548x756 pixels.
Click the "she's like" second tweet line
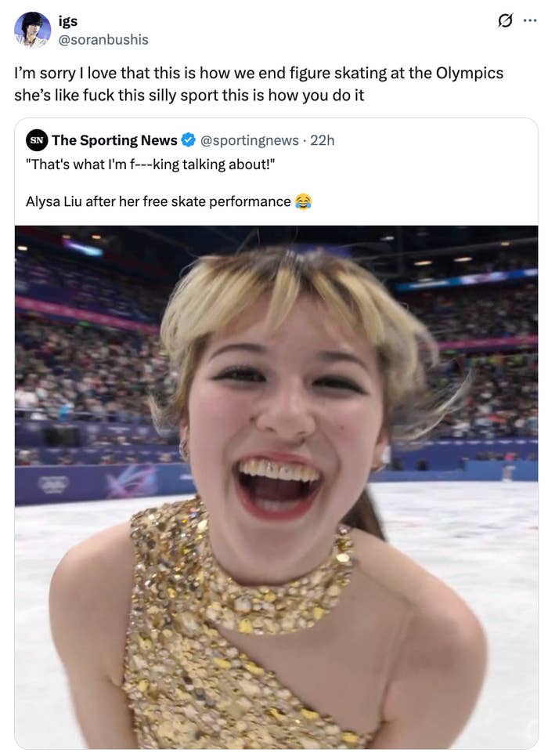(x=189, y=96)
